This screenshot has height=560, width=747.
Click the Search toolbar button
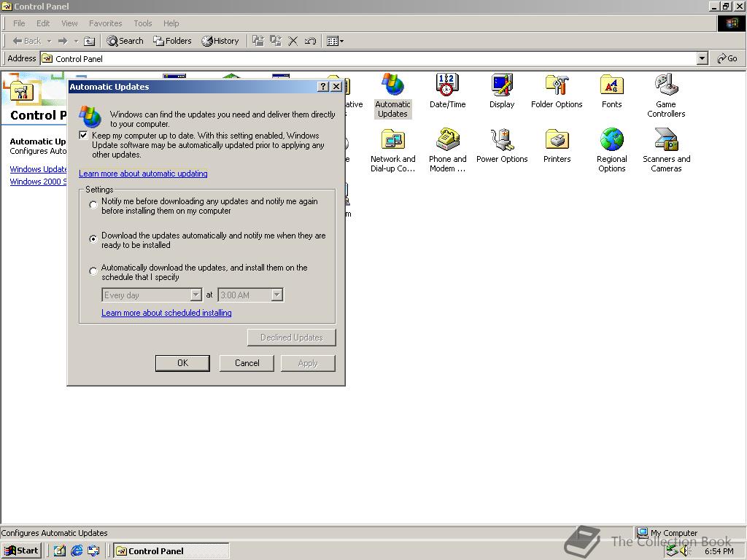125,41
